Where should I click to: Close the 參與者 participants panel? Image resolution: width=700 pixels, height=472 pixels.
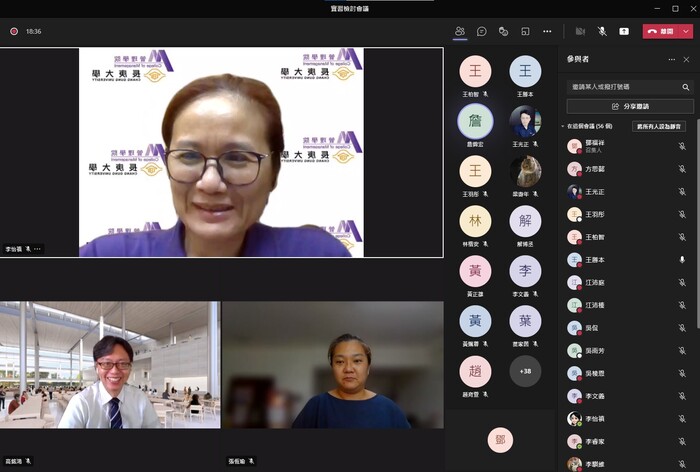click(x=687, y=60)
